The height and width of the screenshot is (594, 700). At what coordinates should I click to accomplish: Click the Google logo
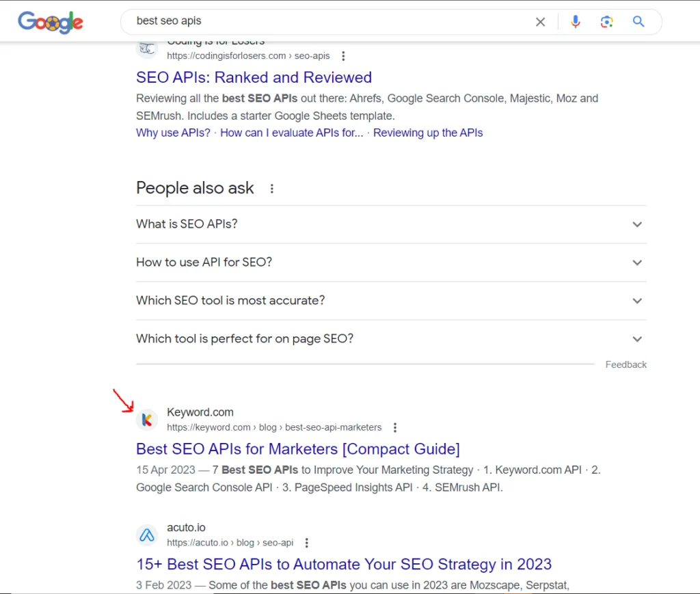(x=50, y=21)
